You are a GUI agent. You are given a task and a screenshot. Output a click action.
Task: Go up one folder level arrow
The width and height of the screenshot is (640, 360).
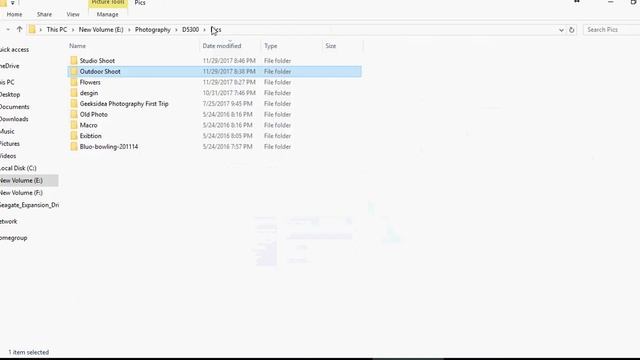19,29
